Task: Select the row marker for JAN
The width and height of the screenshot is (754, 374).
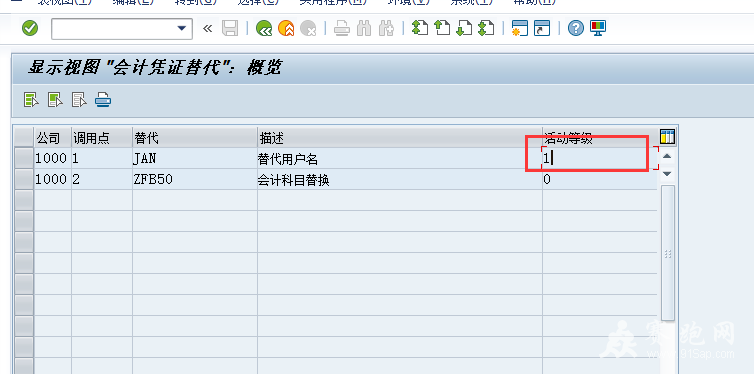Action: tap(24, 158)
